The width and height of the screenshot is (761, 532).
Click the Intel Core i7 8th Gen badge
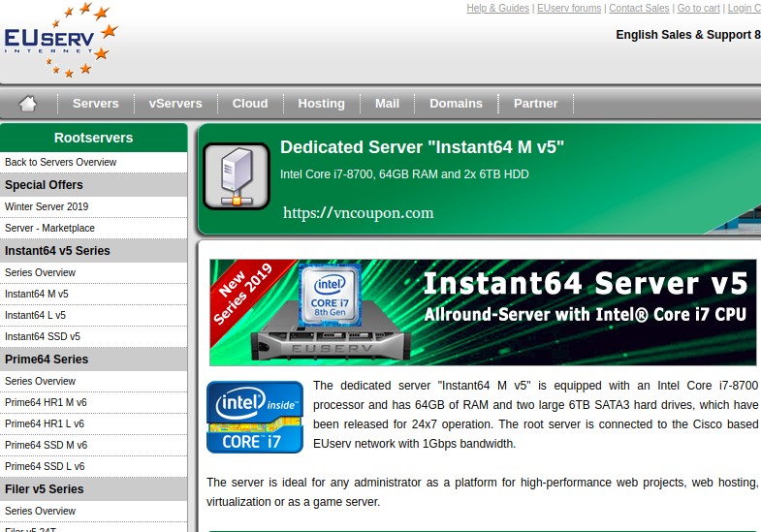pyautogui.click(x=330, y=295)
